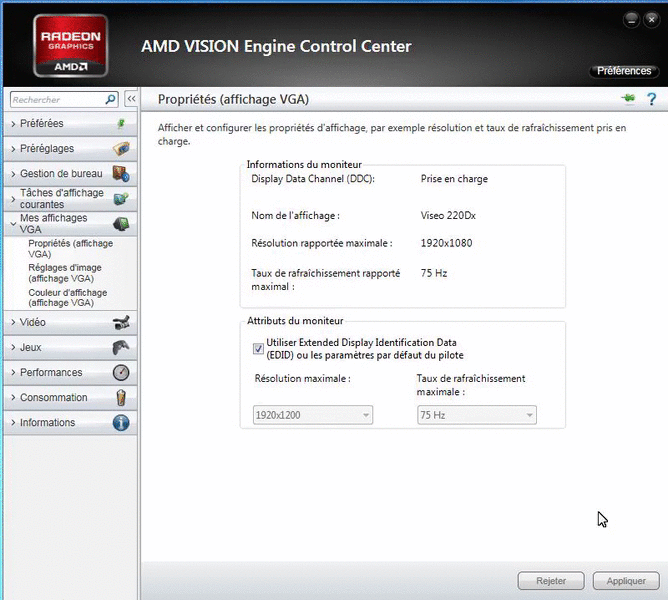Click the Mes affichages VGA monitor icon
The width and height of the screenshot is (668, 600).
[121, 224]
